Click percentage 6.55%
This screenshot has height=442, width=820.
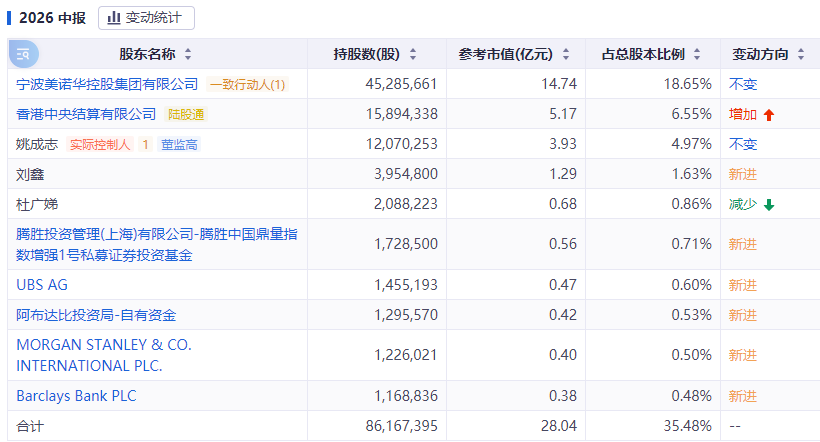click(x=691, y=114)
